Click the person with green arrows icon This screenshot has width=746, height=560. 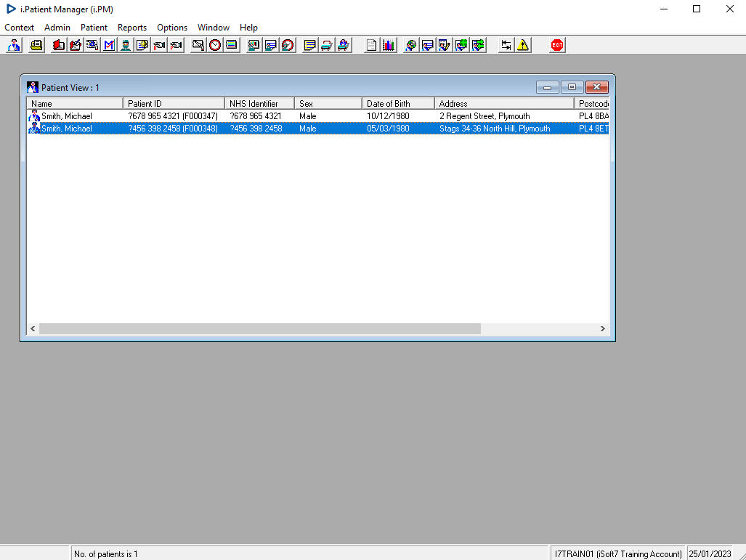pos(478,45)
